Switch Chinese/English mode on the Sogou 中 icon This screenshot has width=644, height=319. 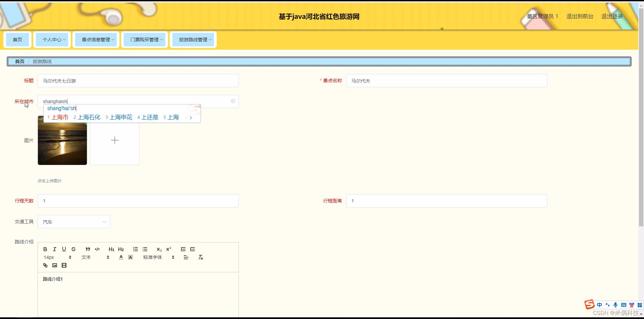(x=599, y=305)
